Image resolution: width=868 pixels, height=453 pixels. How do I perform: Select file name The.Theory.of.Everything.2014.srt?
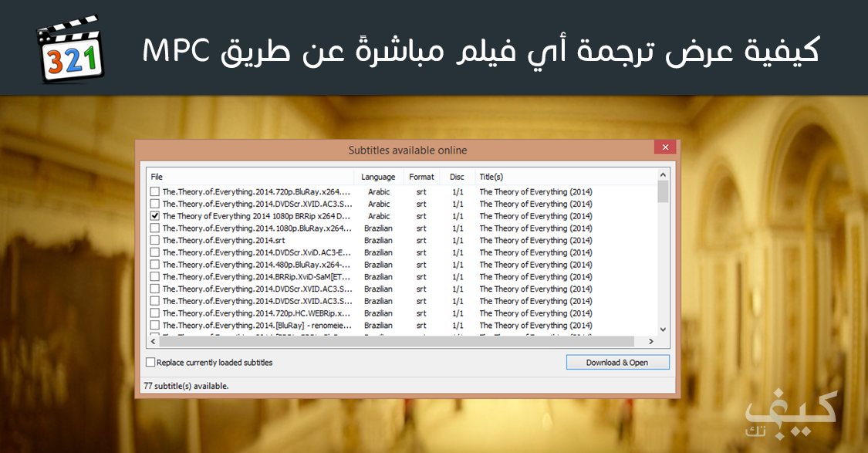click(224, 240)
